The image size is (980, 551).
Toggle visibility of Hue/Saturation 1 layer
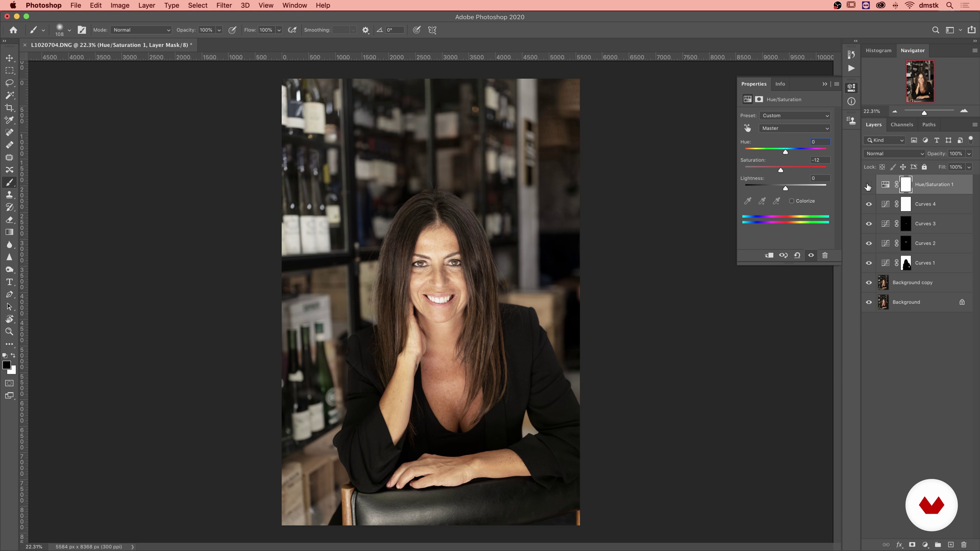[x=869, y=184]
